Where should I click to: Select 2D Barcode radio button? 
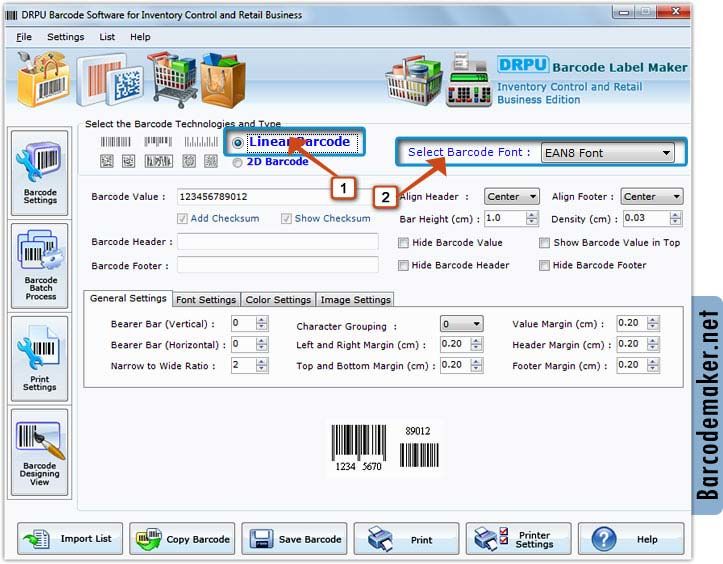237,162
